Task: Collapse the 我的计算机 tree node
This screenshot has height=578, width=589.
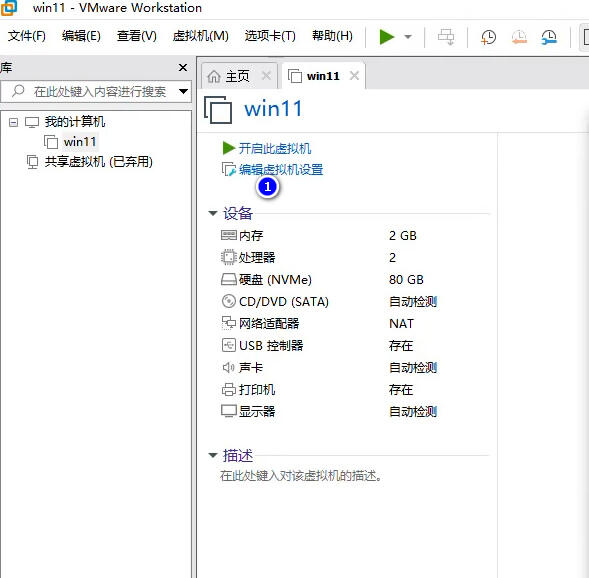Action: 13,122
